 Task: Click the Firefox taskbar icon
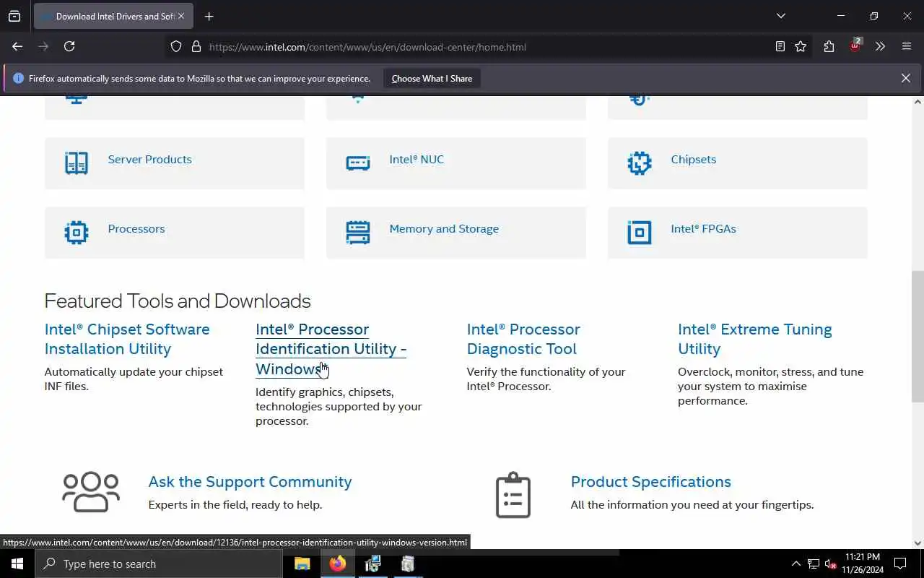pyautogui.click(x=337, y=564)
